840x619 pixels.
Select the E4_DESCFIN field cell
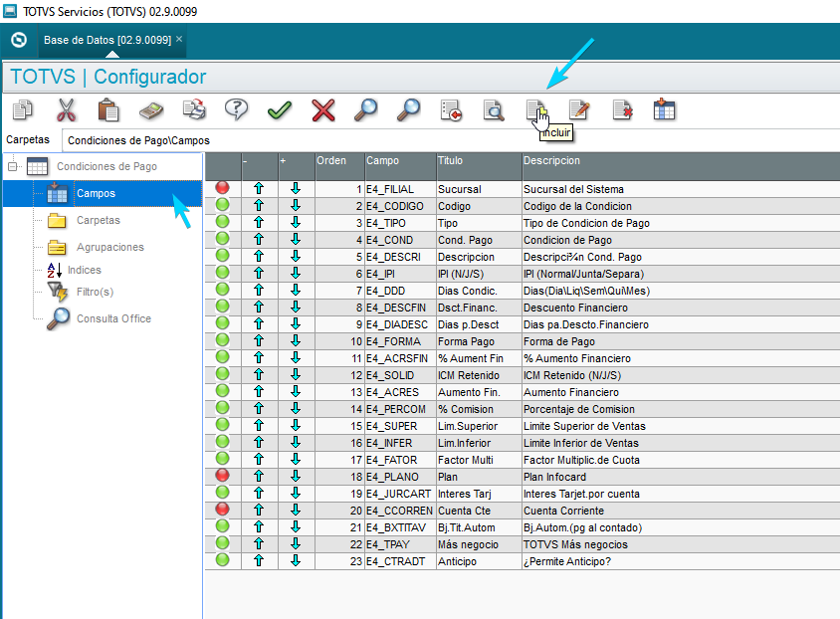tap(400, 308)
